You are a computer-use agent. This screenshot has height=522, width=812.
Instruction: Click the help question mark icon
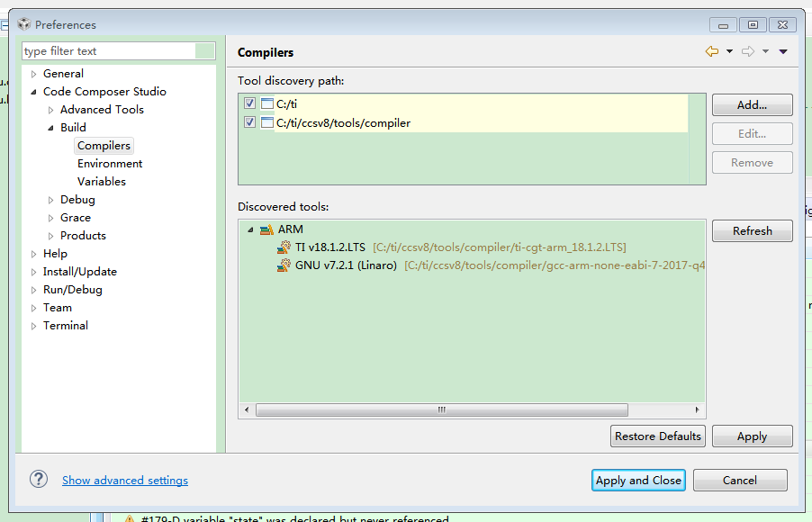[x=39, y=479]
